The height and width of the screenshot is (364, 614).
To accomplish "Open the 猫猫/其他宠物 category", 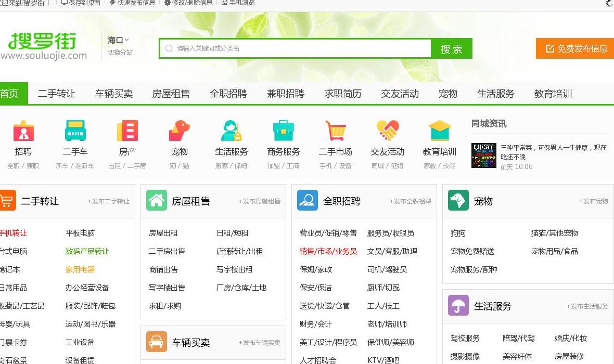I will [555, 233].
